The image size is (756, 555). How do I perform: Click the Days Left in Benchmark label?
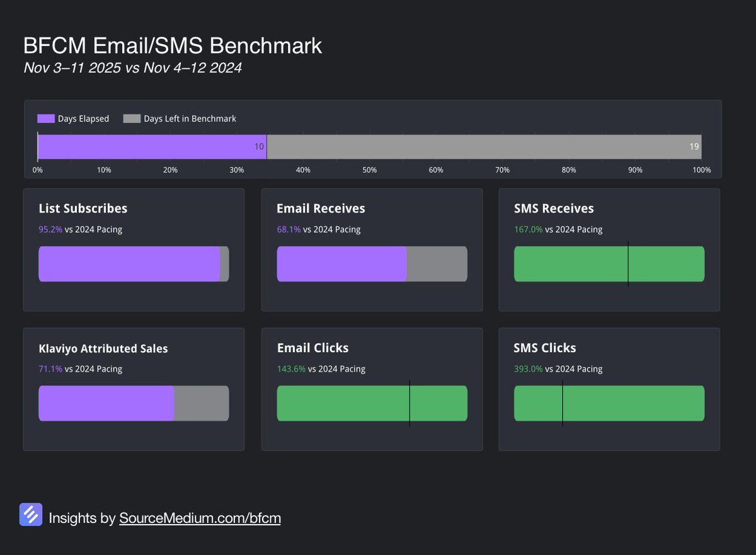(x=190, y=118)
